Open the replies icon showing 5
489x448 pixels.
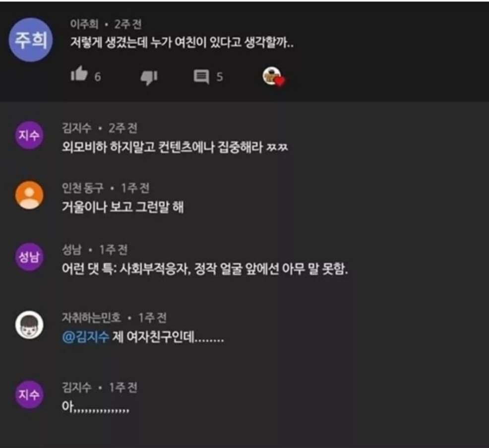coord(201,76)
